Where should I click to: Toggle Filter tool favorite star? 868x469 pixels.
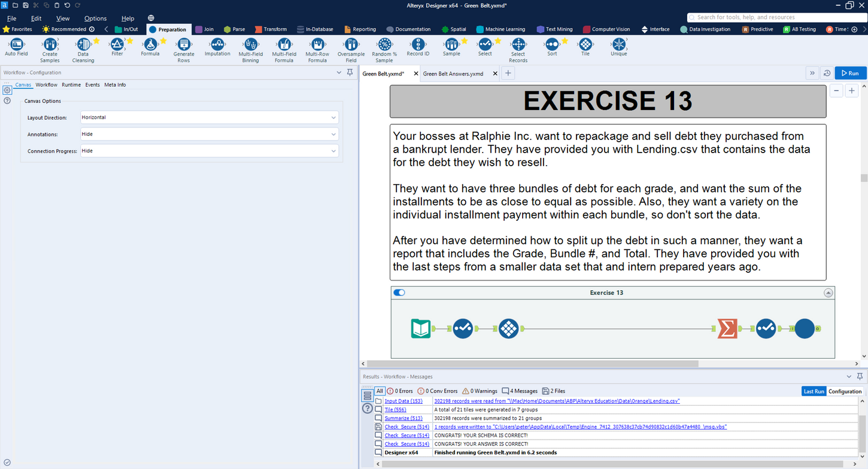130,41
